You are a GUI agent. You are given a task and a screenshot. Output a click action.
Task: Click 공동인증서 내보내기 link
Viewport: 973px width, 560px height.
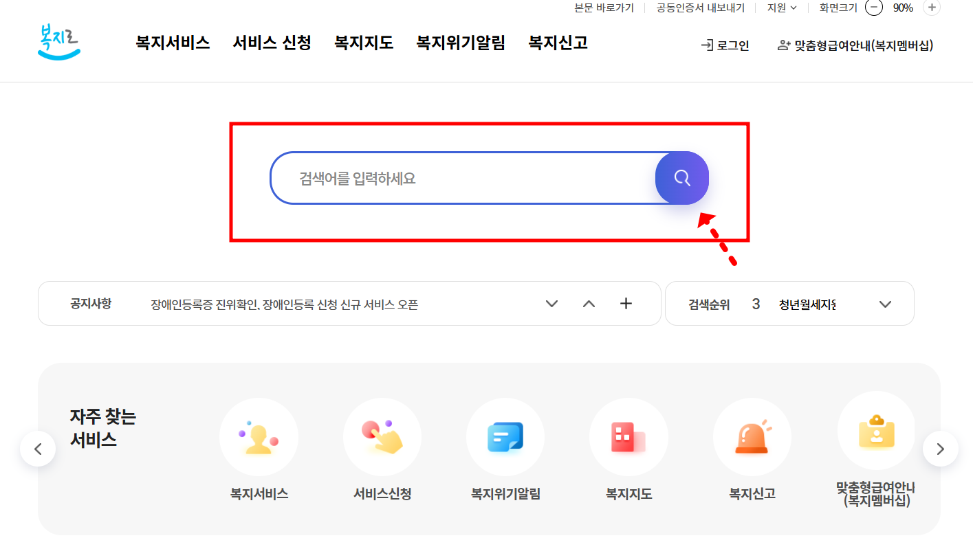click(x=701, y=8)
